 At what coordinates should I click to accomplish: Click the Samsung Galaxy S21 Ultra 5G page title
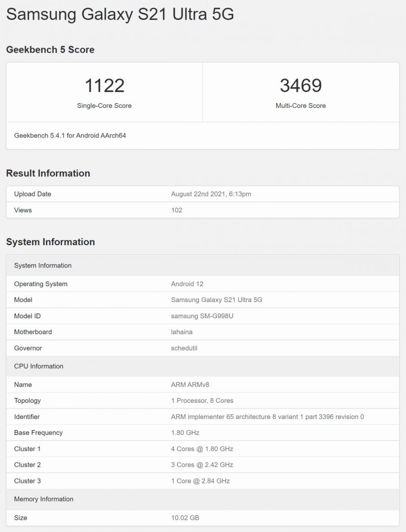point(120,15)
